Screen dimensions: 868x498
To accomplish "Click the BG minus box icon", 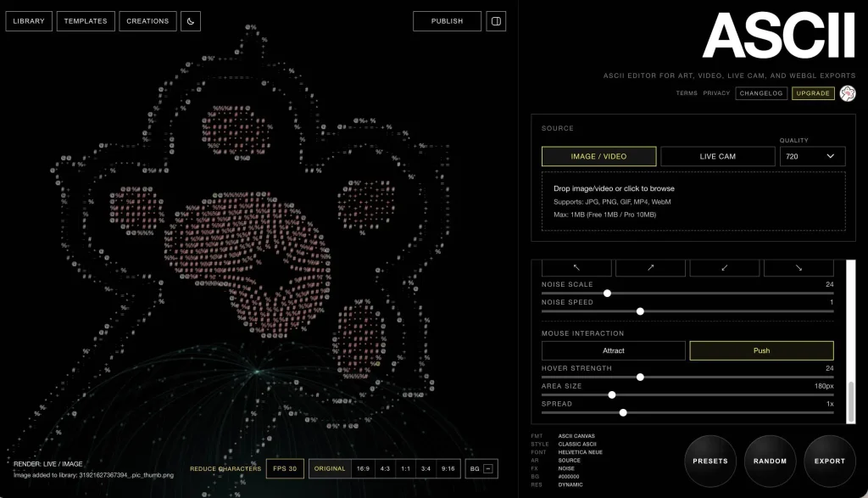I will tap(488, 468).
